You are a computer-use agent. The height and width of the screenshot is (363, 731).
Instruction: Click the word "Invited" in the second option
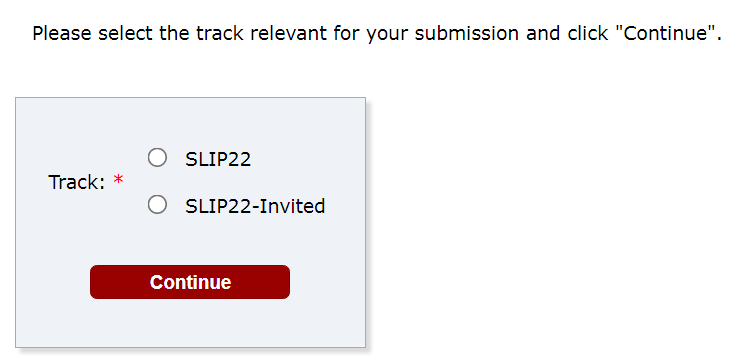292,206
